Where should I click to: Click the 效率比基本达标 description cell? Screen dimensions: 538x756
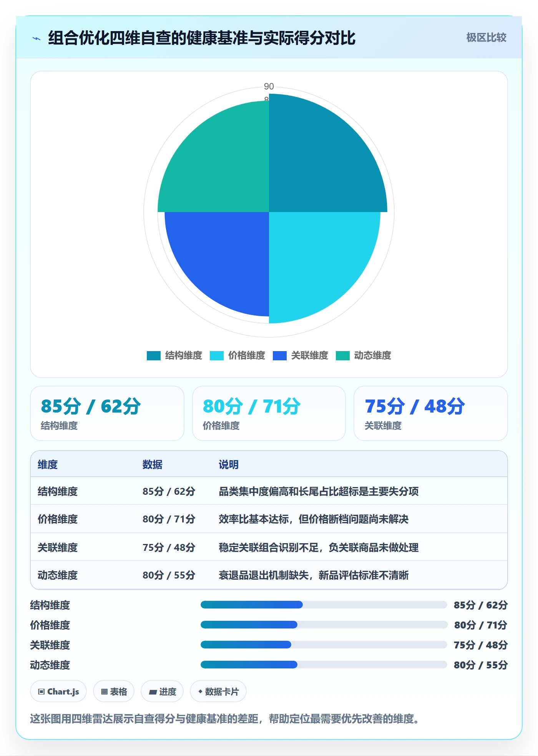point(314,519)
